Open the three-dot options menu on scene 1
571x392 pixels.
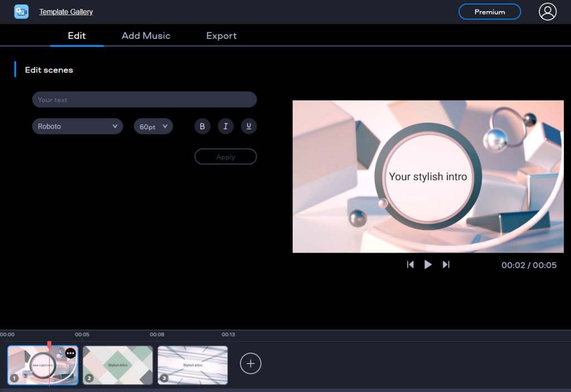point(69,353)
